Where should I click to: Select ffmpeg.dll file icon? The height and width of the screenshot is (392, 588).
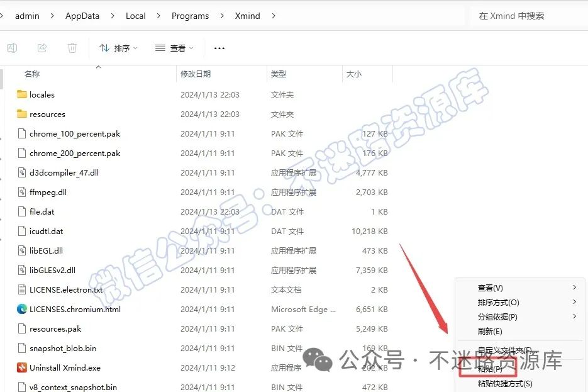pos(22,192)
